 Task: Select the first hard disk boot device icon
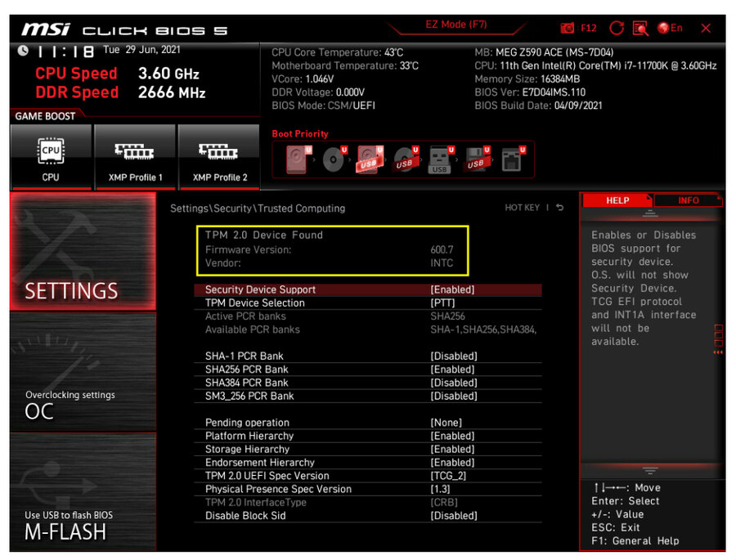coord(298,159)
